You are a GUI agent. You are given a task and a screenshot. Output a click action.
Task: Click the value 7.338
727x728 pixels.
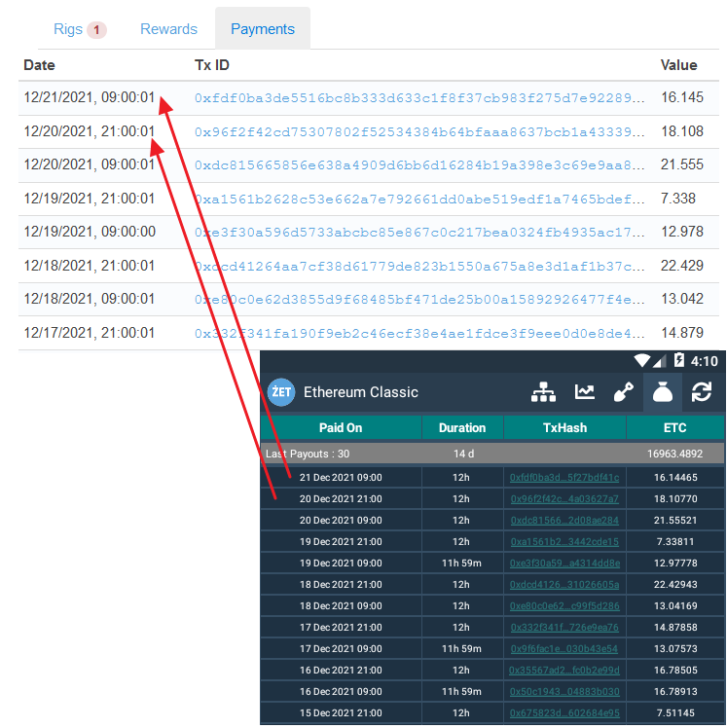(677, 199)
